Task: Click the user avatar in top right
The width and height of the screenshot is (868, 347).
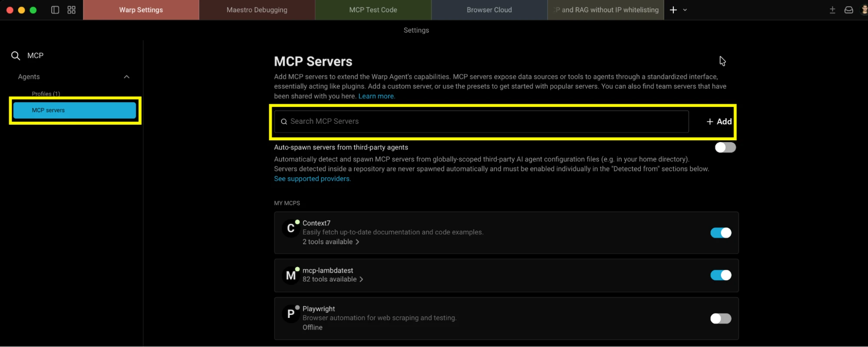Action: click(864, 10)
